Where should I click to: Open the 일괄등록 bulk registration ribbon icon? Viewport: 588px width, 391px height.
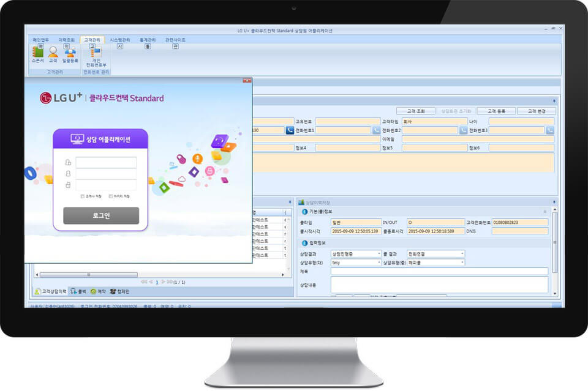click(70, 54)
